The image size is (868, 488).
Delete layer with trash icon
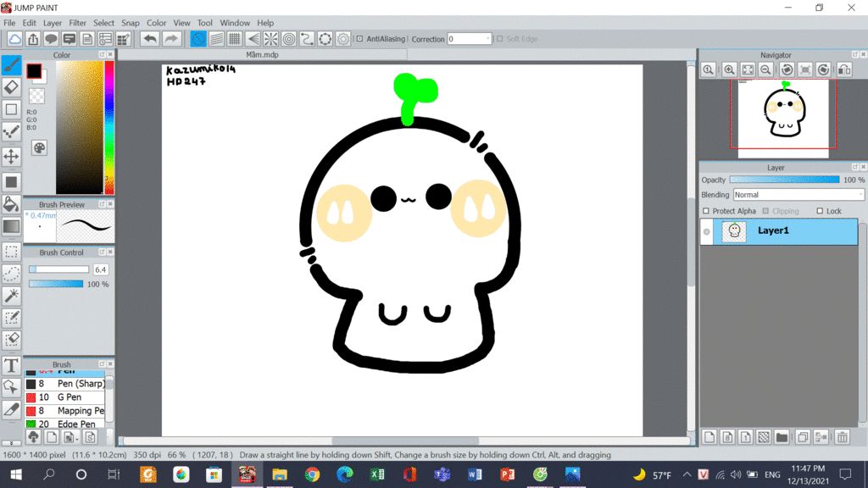tap(842, 437)
